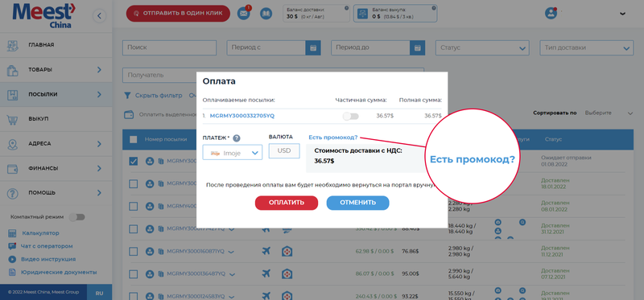The image size is (644, 300).
Task: Click copy icon in MGRMY3000124583YQ row
Action: tap(160, 295)
